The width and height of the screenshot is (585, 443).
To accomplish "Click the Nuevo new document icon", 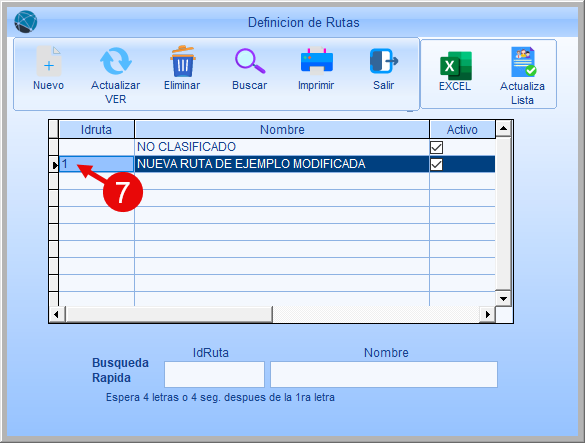I will pyautogui.click(x=49, y=61).
